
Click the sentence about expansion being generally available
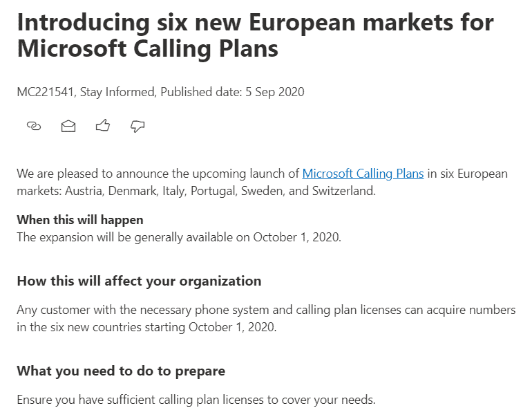[179, 237]
